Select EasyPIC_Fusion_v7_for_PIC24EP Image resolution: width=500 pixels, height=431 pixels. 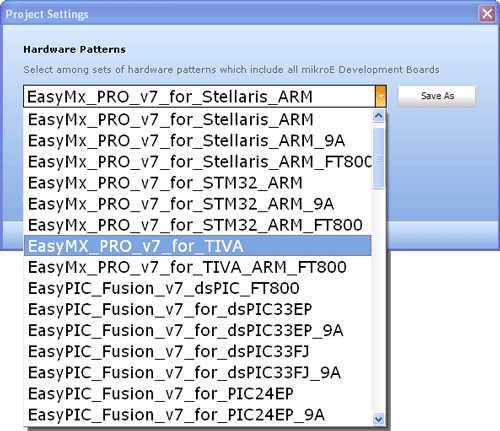198,394
